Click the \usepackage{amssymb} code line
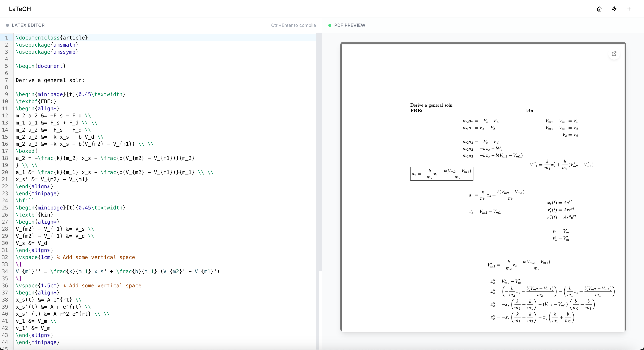Image resolution: width=644 pixels, height=350 pixels. tap(47, 52)
